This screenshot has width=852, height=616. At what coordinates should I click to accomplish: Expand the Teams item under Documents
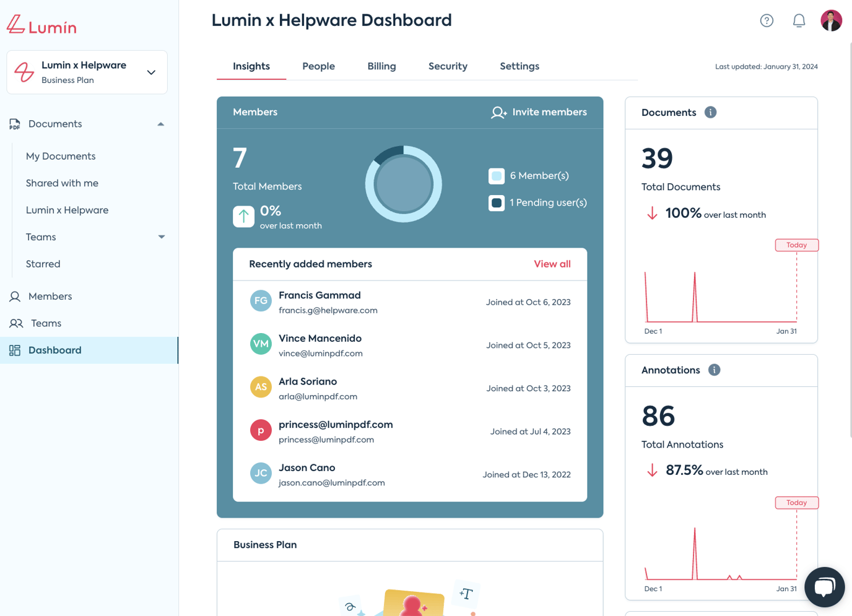(x=161, y=236)
